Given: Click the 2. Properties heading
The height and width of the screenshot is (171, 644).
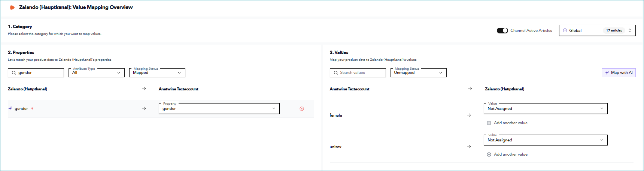Looking at the screenshot, I should 21,52.
